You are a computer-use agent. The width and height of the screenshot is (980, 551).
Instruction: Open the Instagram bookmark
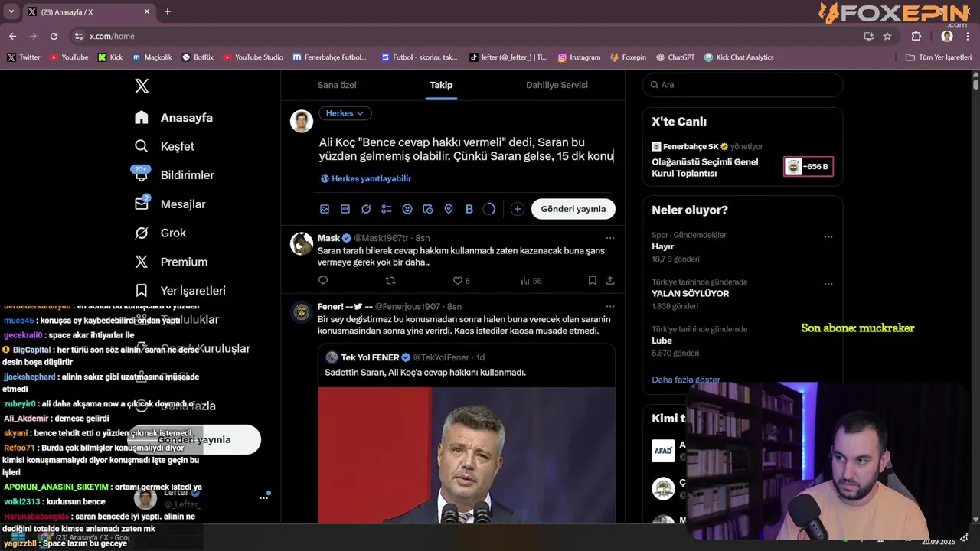579,57
